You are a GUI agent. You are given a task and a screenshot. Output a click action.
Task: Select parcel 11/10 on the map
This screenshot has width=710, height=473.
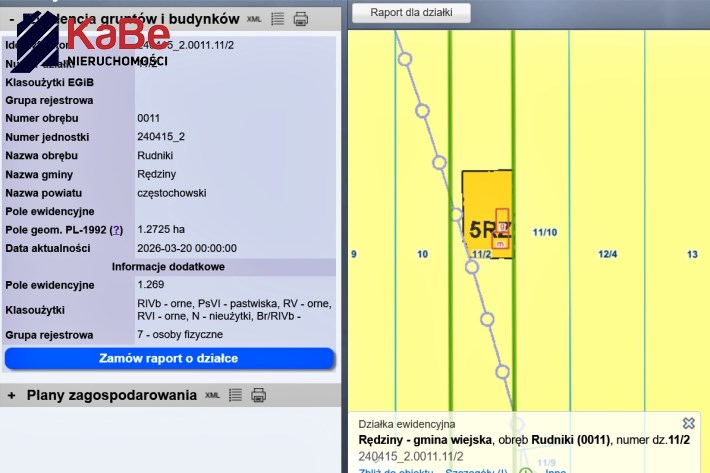coord(545,232)
